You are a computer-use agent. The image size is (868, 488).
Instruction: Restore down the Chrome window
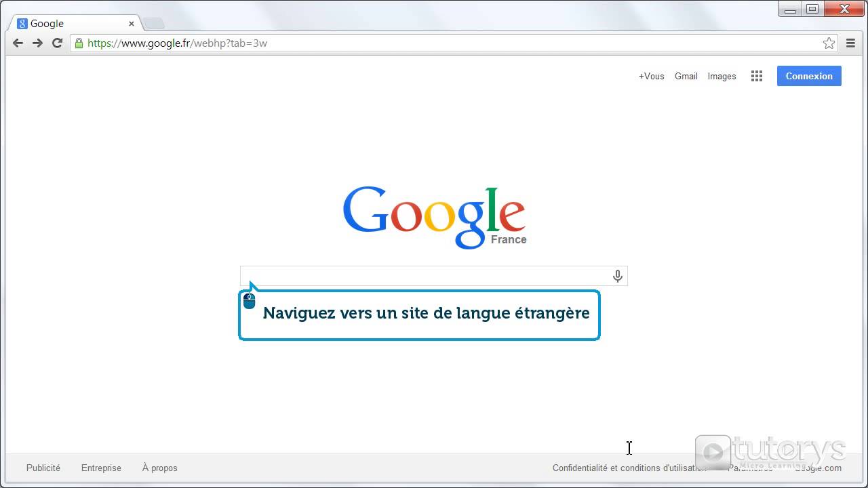[812, 9]
